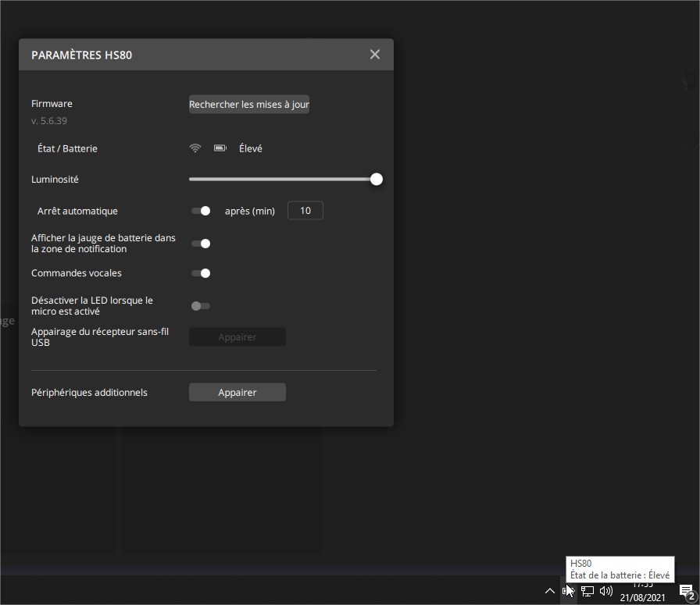Click the Élevé battery status text

[x=251, y=148]
